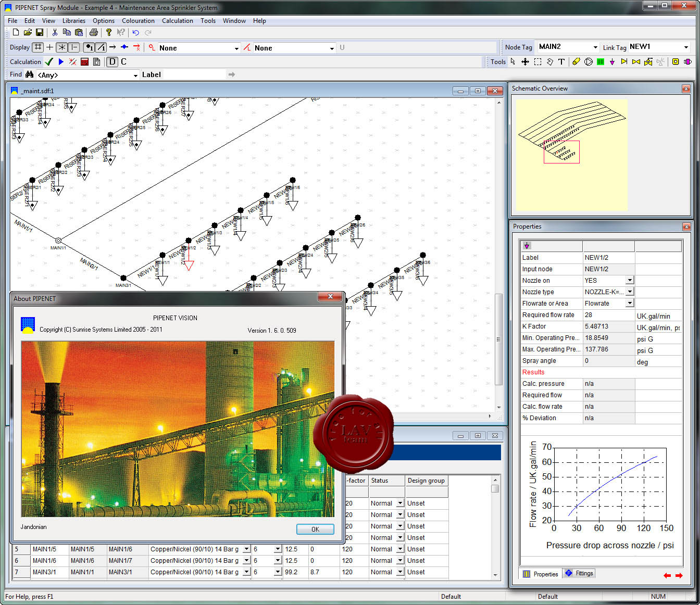700x605 pixels.
Task: Select the arrow pointer tool
Action: tap(513, 61)
